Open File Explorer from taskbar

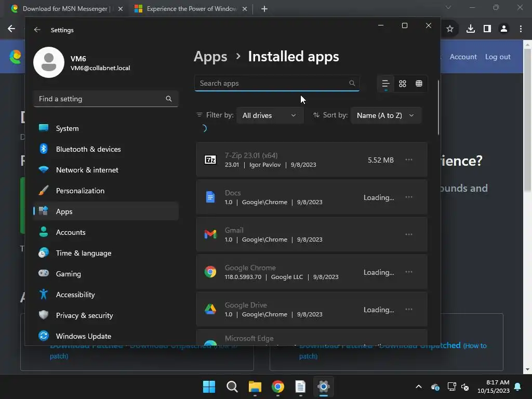coord(255,387)
